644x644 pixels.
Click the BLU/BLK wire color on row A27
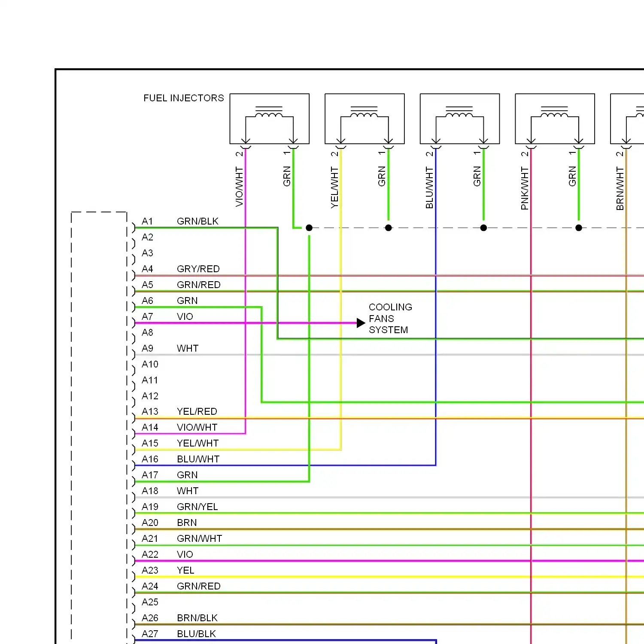197,634
